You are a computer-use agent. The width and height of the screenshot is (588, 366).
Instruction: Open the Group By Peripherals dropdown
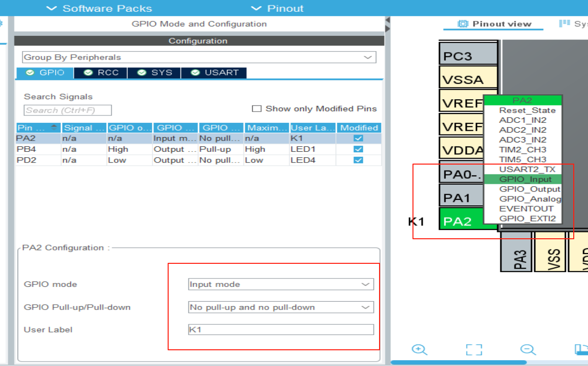[199, 57]
